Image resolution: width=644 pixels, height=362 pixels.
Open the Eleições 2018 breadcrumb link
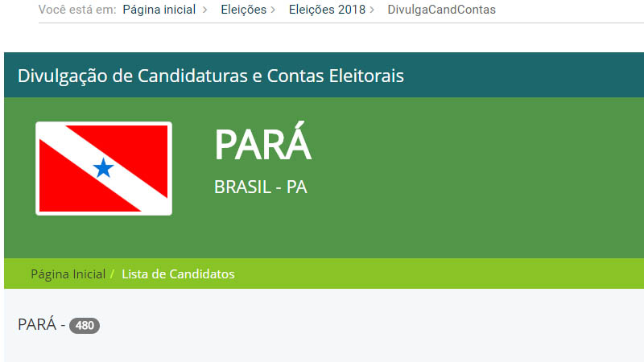(328, 10)
